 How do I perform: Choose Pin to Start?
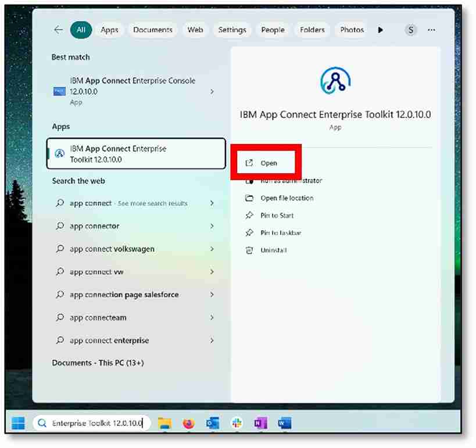[x=277, y=216]
